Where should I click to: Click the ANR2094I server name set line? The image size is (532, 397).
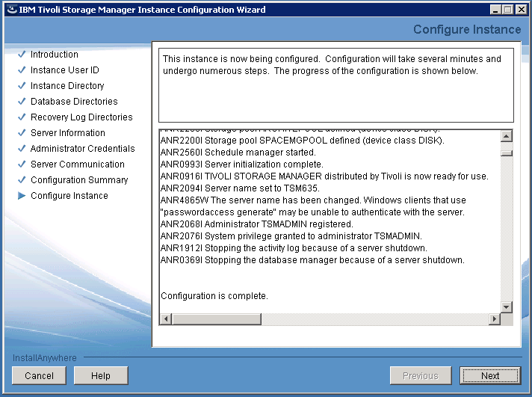[x=240, y=188]
